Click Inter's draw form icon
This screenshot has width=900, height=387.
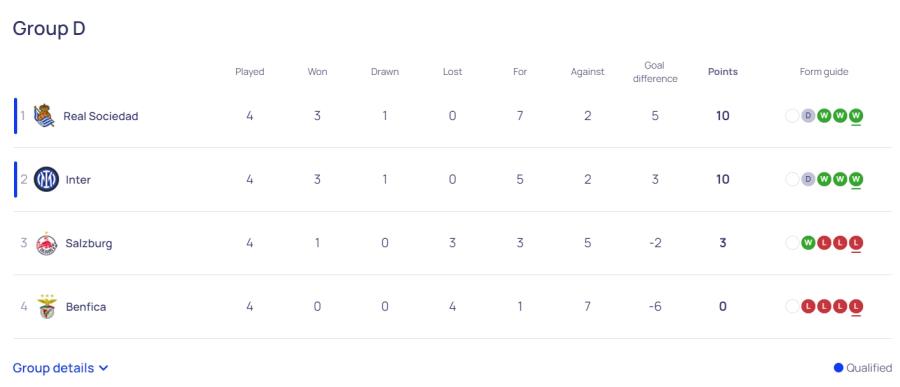(808, 179)
